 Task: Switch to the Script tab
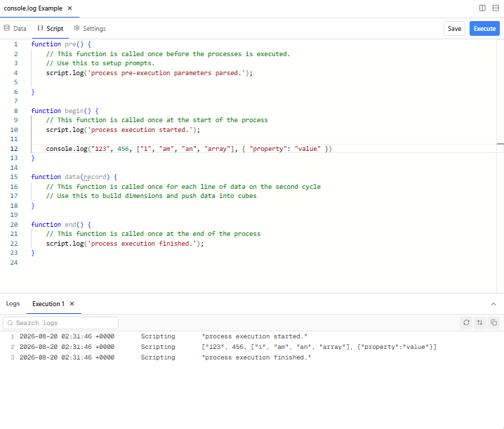[51, 29]
